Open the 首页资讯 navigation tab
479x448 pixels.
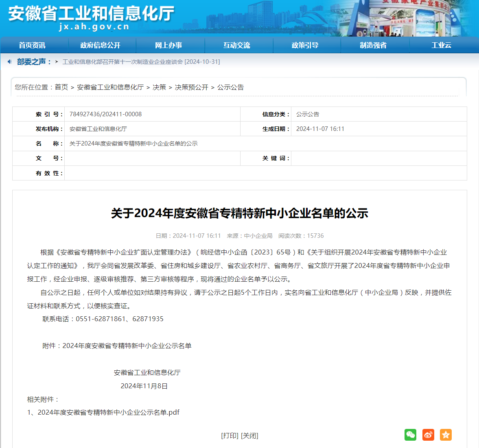[x=32, y=45]
